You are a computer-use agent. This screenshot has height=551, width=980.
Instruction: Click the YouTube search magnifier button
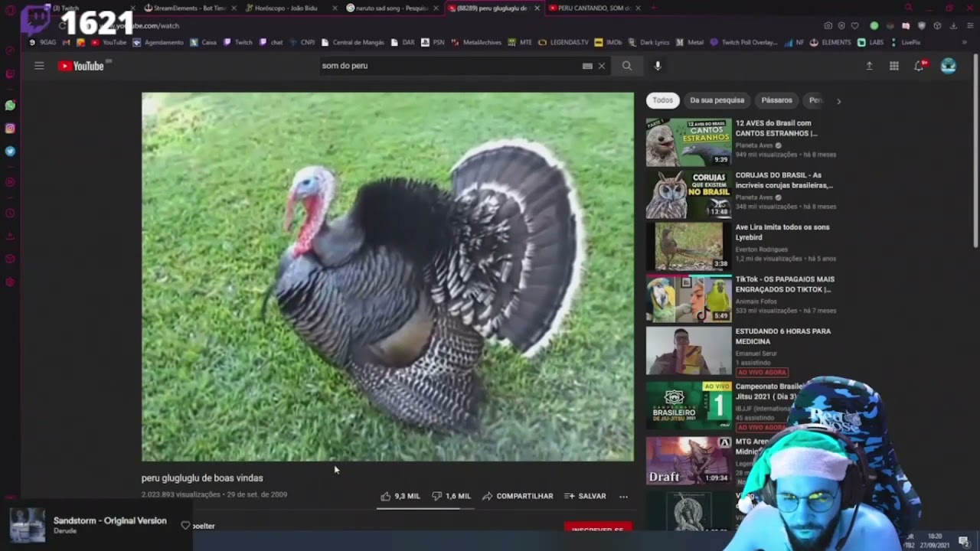pos(627,66)
